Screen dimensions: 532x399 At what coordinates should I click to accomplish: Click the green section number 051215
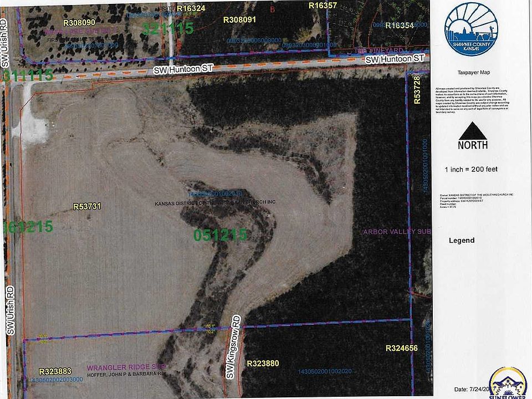coord(220,235)
